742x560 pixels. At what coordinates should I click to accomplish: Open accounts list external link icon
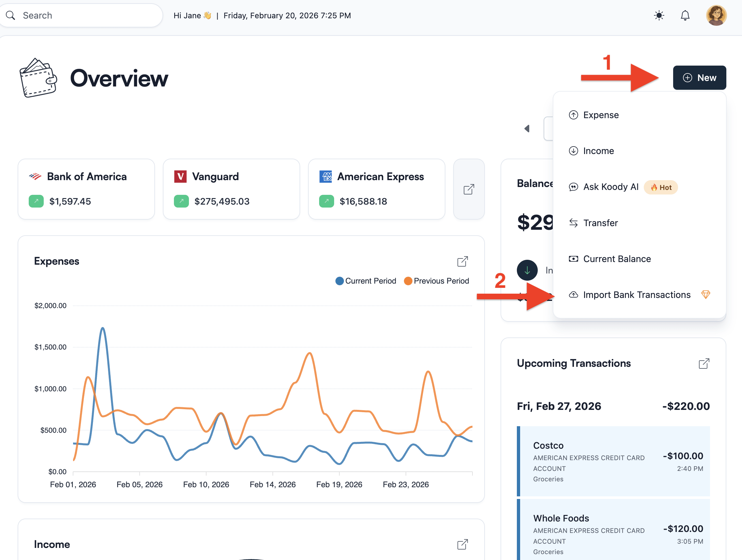(469, 189)
